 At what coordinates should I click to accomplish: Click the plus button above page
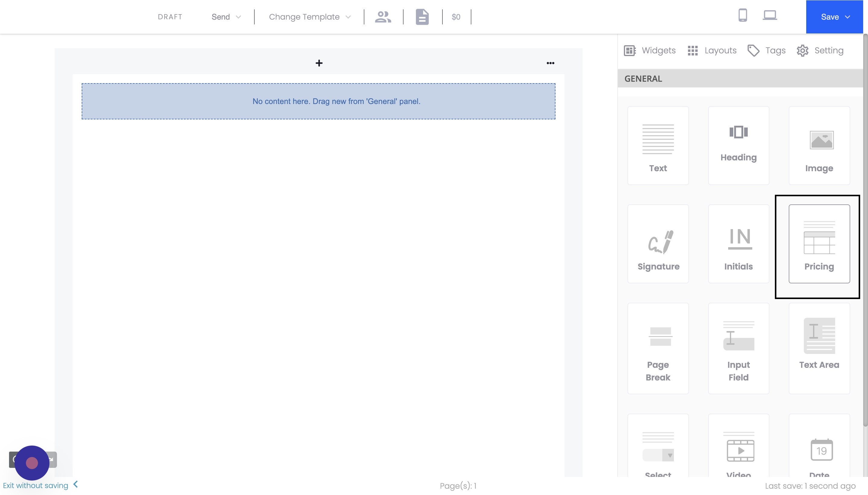319,63
